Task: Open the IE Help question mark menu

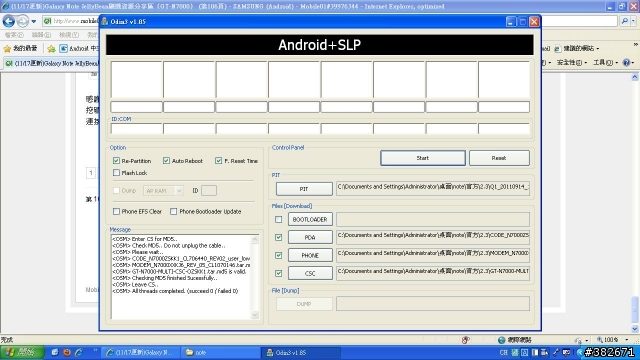Action: click(628, 62)
